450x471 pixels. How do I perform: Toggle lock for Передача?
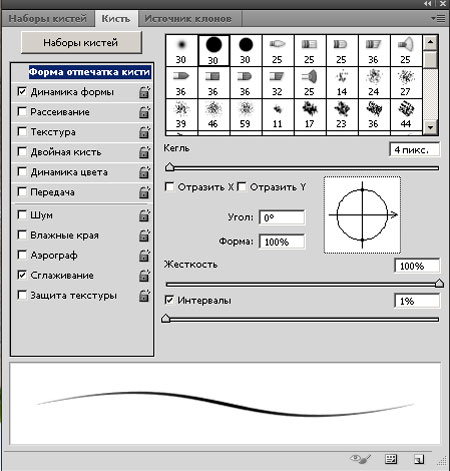click(x=144, y=192)
